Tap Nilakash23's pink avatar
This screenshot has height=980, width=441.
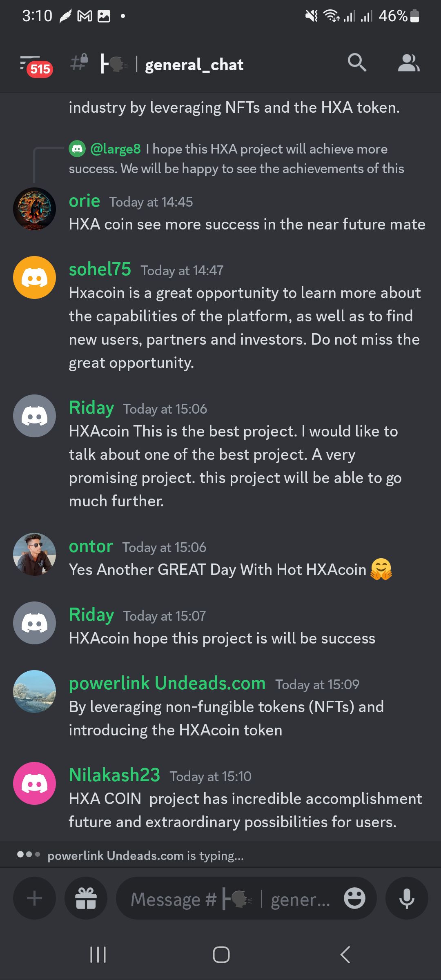coord(35,783)
